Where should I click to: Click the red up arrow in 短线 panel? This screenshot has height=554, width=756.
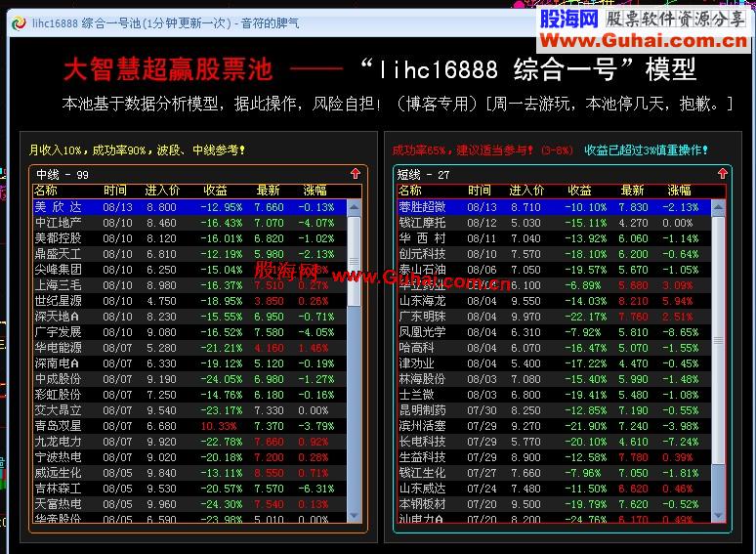click(x=722, y=174)
